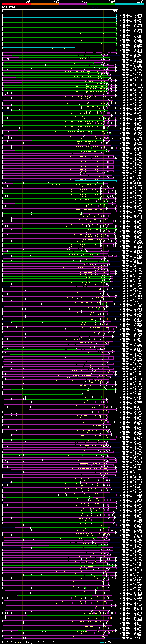Click label UniRef100_A7RX62
This screenshot has height=644, width=146.
pyautogui.click(x=131, y=115)
